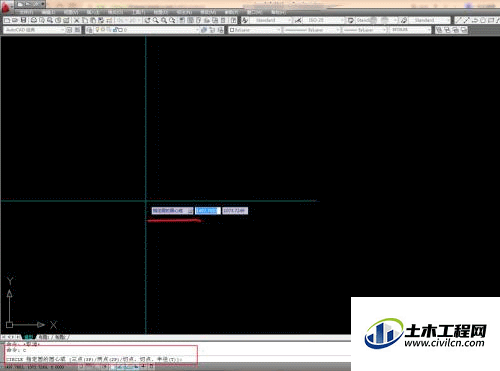500x371 pixels.
Task: Click the Match Properties icon
Action: [x=101, y=20]
